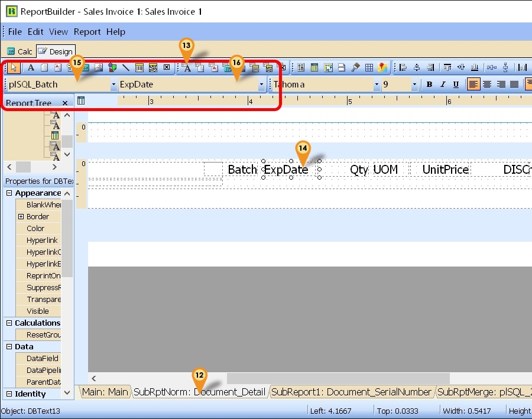Viewport: 532px width, 419px height.
Task: Apply center text alignment
Action: point(486,84)
